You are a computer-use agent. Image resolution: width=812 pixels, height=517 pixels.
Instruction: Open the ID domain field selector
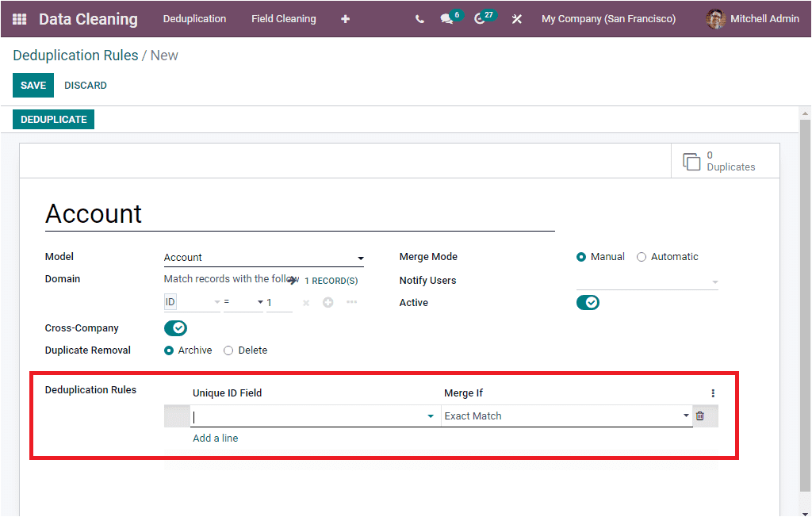(x=192, y=302)
